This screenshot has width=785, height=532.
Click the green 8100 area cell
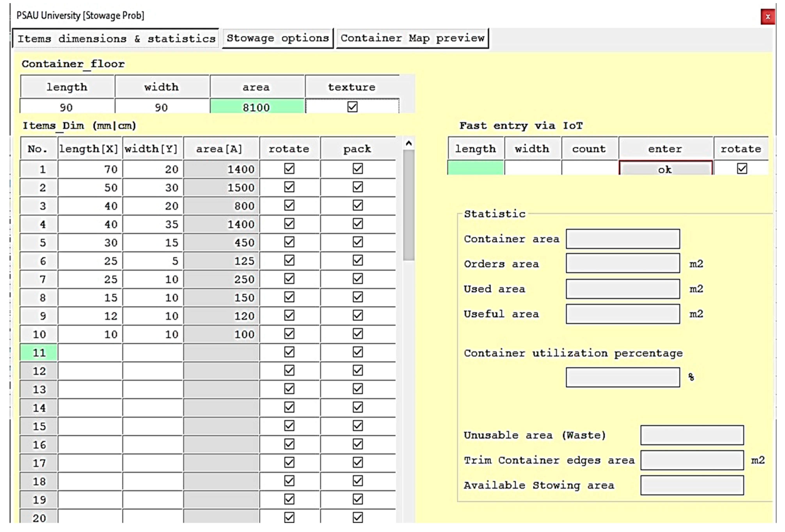[257, 107]
